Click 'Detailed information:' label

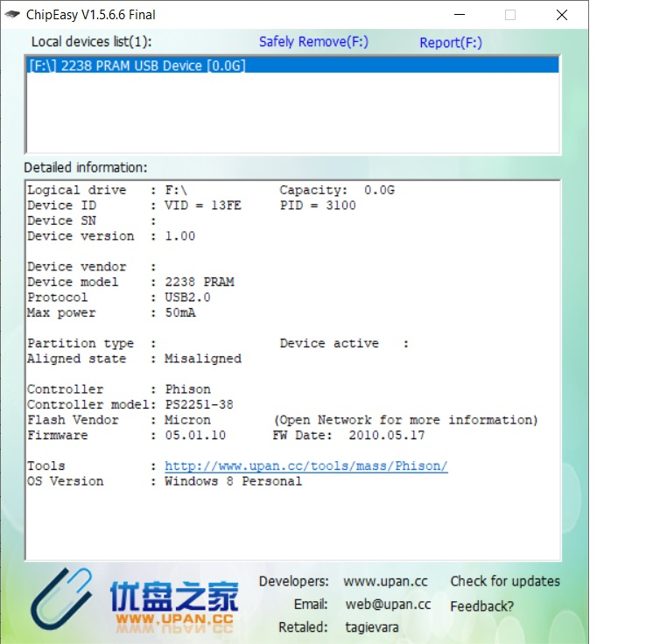pyautogui.click(x=86, y=167)
